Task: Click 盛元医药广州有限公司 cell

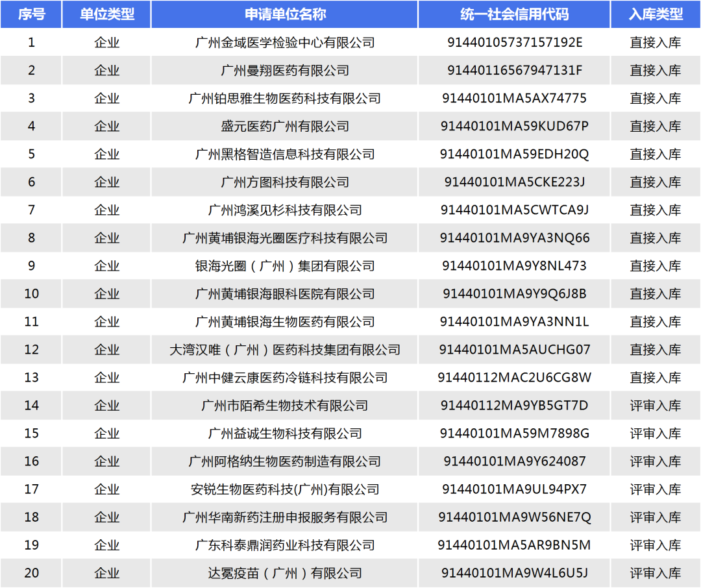Action: click(x=285, y=126)
